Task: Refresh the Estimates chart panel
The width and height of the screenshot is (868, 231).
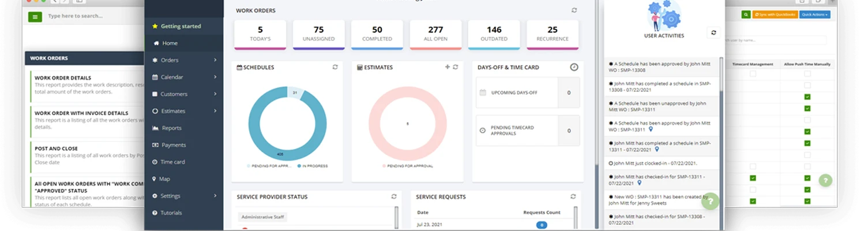Action: pos(455,67)
